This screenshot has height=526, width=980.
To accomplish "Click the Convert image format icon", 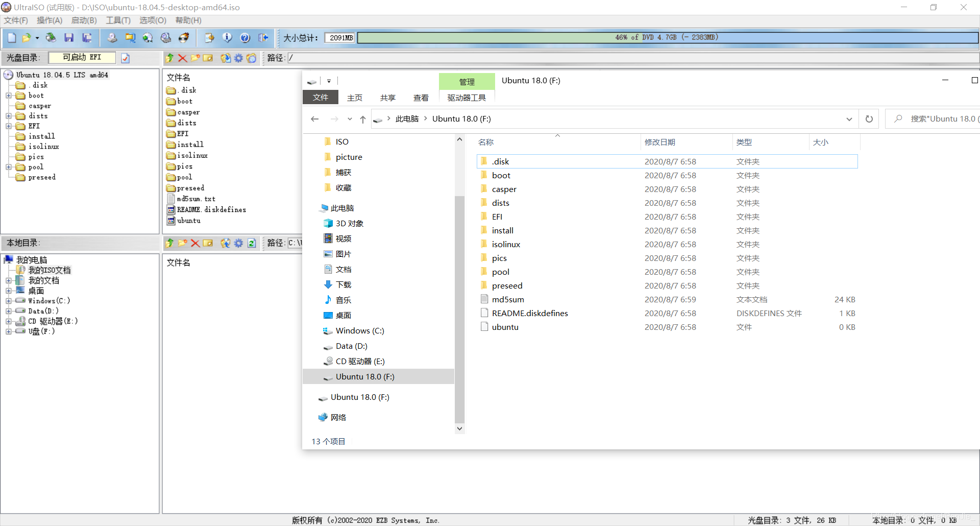I will pos(148,38).
